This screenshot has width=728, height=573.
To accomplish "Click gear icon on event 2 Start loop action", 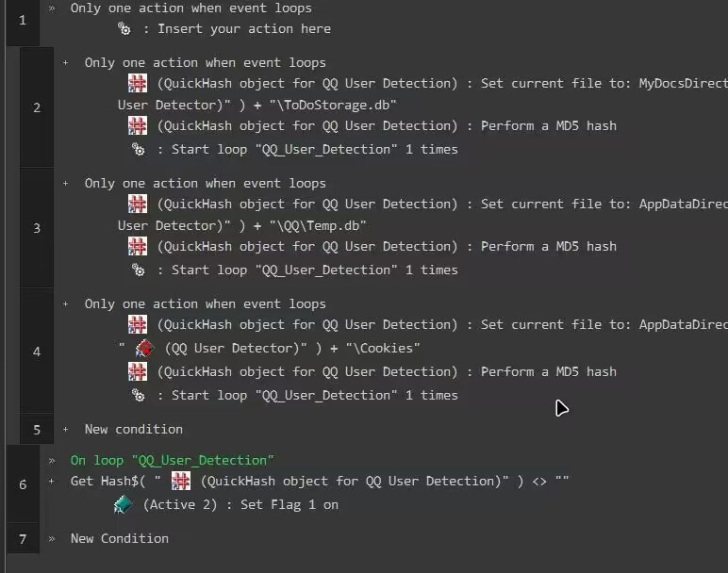I will click(x=138, y=149).
